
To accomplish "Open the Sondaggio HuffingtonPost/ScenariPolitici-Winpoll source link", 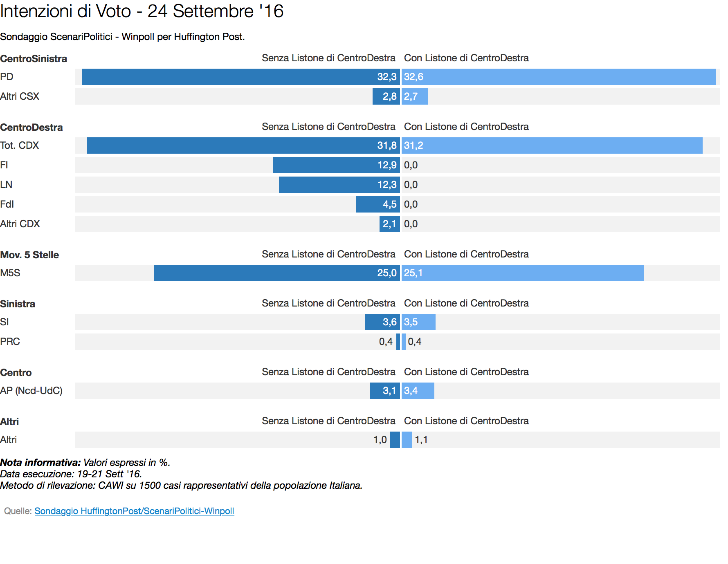I will point(134,511).
